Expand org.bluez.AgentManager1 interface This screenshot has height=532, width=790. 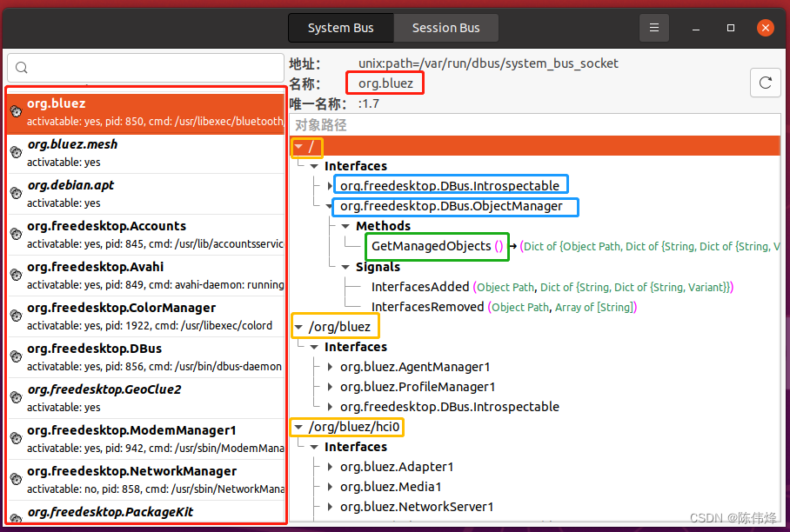330,367
